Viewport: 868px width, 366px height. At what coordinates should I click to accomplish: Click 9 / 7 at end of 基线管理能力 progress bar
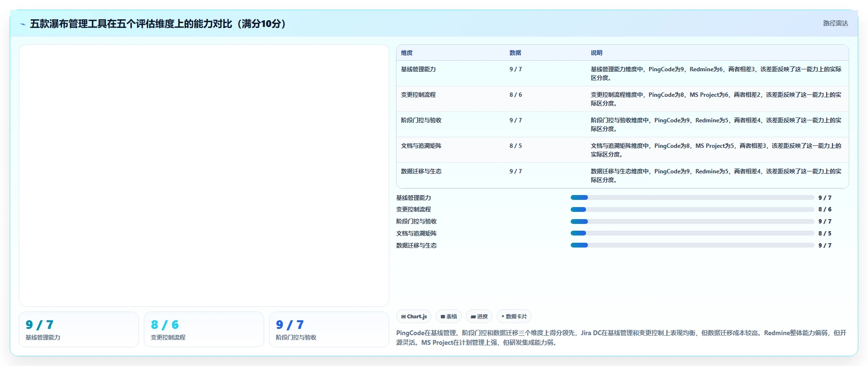(825, 198)
